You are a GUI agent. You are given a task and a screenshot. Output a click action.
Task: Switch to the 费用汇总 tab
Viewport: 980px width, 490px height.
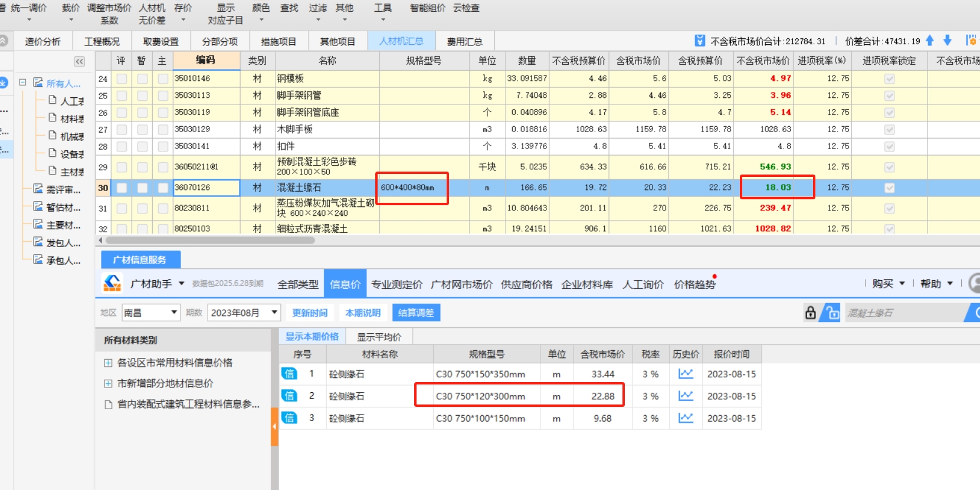pyautogui.click(x=464, y=41)
